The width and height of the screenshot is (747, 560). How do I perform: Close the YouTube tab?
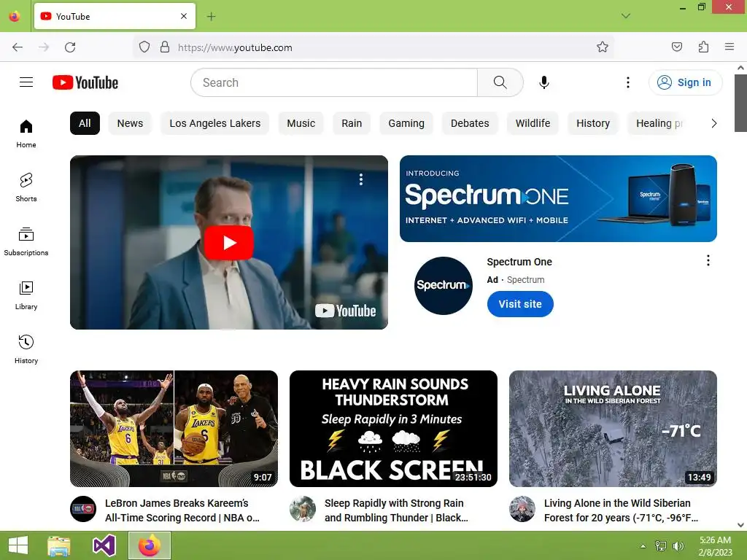coord(184,16)
